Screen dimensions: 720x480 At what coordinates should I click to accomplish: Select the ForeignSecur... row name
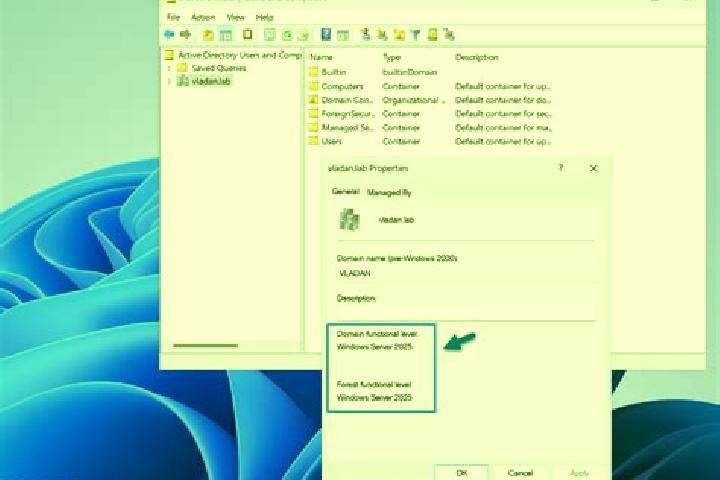348,113
